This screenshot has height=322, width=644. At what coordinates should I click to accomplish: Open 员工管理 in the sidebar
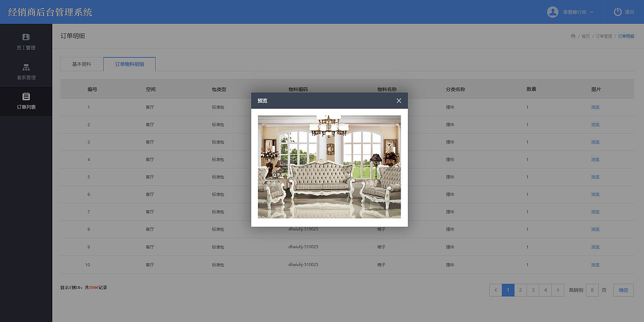click(26, 42)
